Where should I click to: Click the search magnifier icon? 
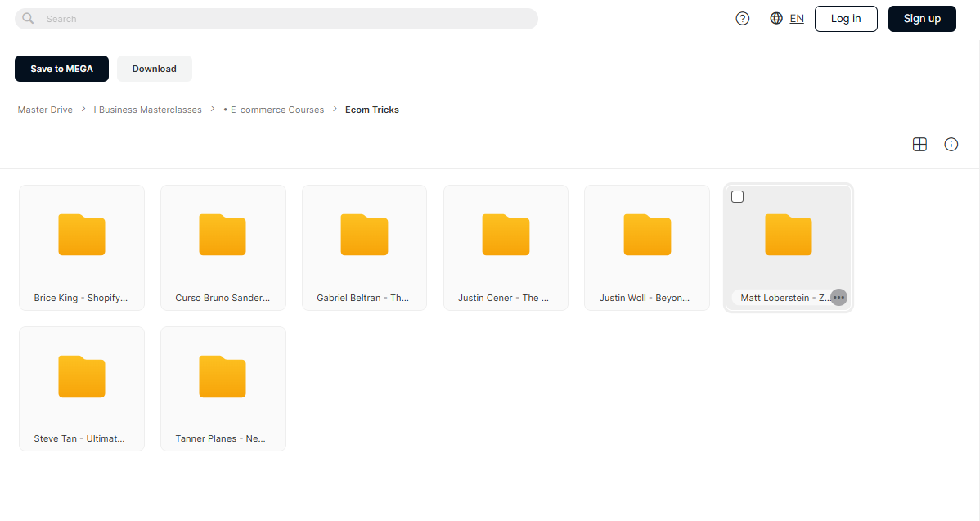(x=28, y=19)
